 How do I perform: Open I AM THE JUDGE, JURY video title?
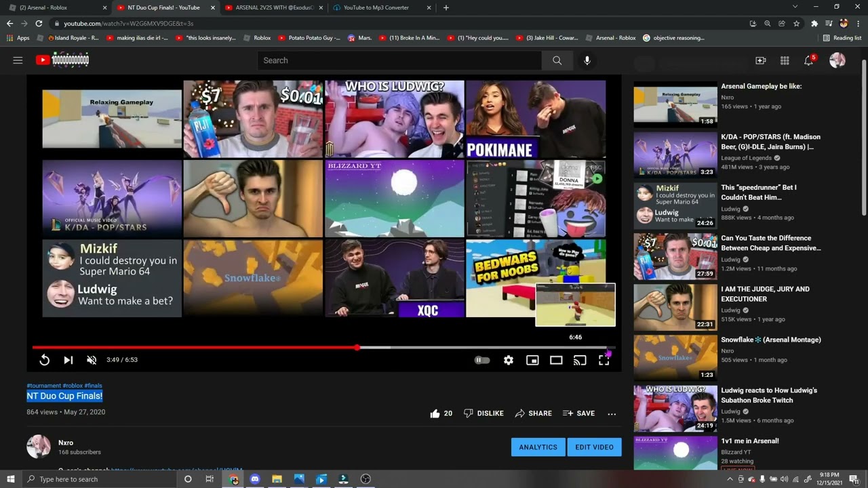coord(765,294)
